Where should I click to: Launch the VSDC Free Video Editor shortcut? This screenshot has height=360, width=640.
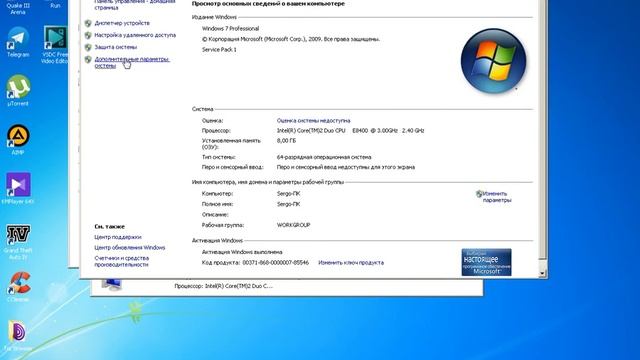[x=55, y=44]
